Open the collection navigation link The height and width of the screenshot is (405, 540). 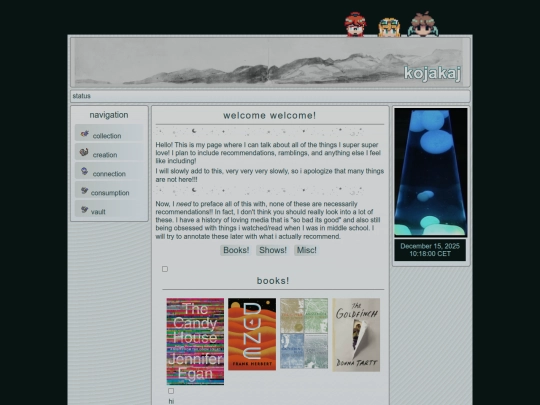(107, 136)
